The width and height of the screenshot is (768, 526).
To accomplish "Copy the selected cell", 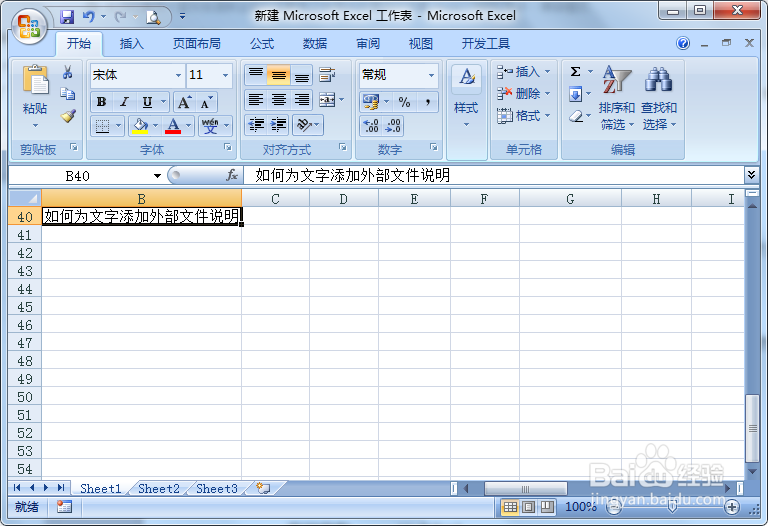I will pyautogui.click(x=68, y=94).
